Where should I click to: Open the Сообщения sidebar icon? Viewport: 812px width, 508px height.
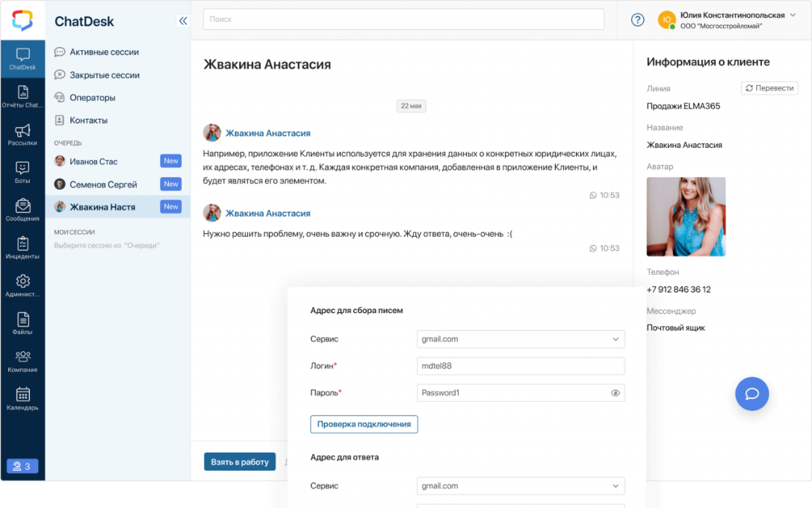(22, 210)
